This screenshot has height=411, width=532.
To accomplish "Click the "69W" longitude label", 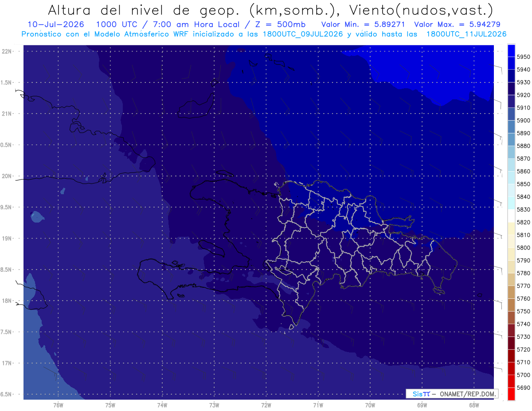I will click(422, 405).
